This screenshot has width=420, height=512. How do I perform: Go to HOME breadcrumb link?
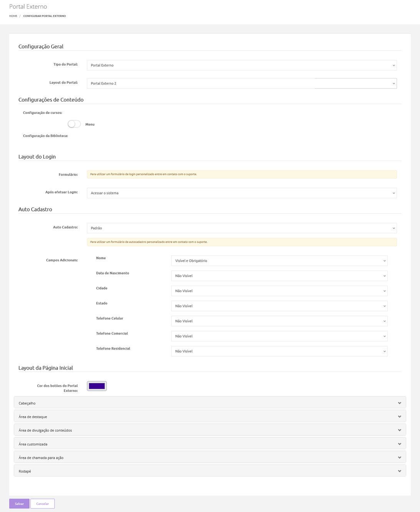click(x=13, y=16)
